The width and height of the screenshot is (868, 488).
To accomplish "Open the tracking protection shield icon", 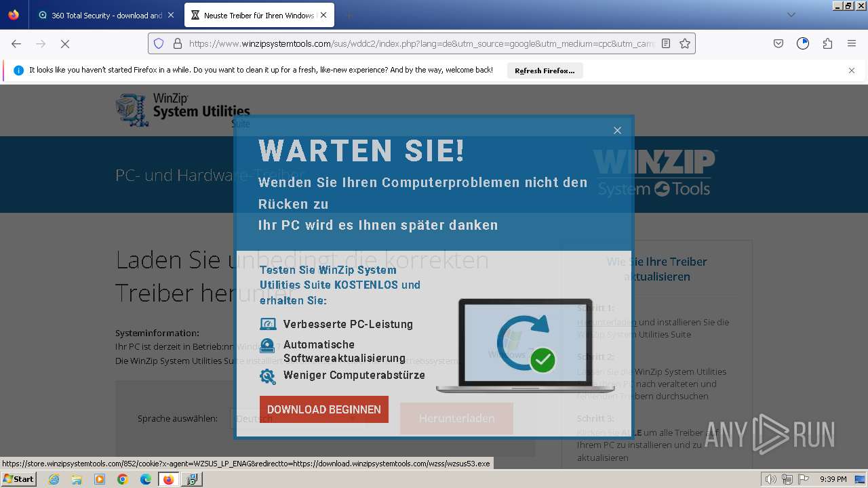I will (x=159, y=43).
